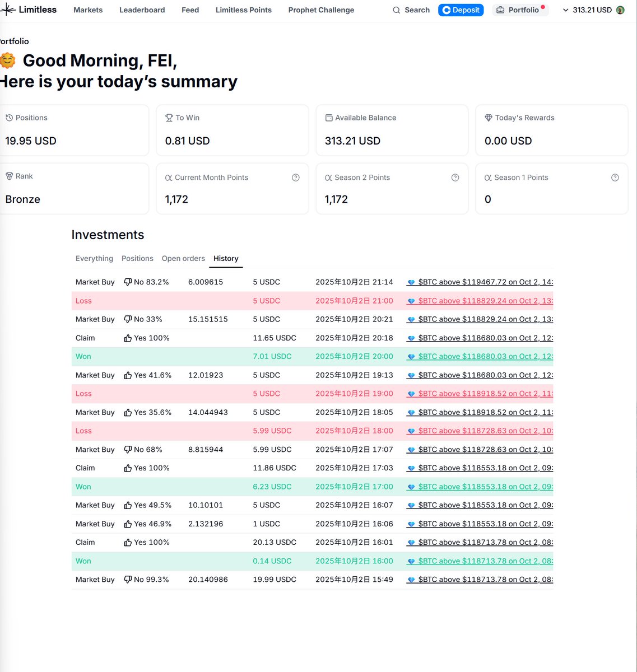Select the Everything tab
The width and height of the screenshot is (637, 672).
(x=94, y=258)
